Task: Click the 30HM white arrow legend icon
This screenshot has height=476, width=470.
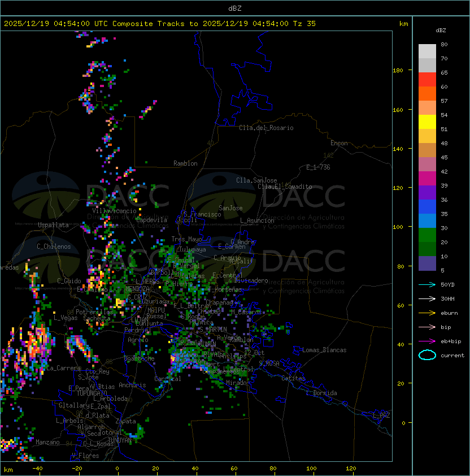Action: (x=427, y=298)
